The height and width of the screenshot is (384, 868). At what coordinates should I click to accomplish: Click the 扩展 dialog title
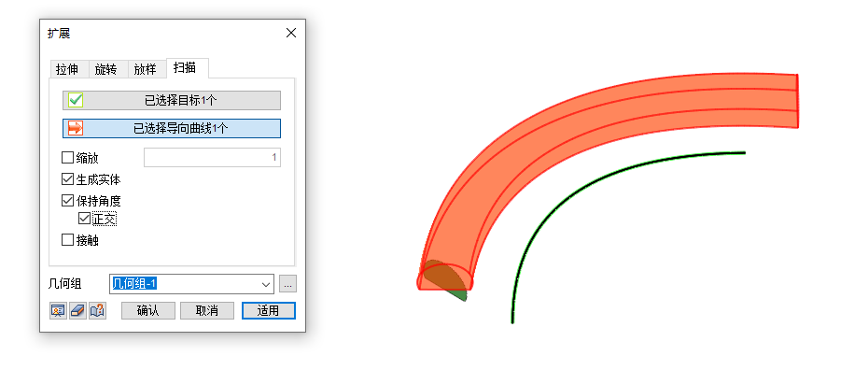(x=59, y=34)
